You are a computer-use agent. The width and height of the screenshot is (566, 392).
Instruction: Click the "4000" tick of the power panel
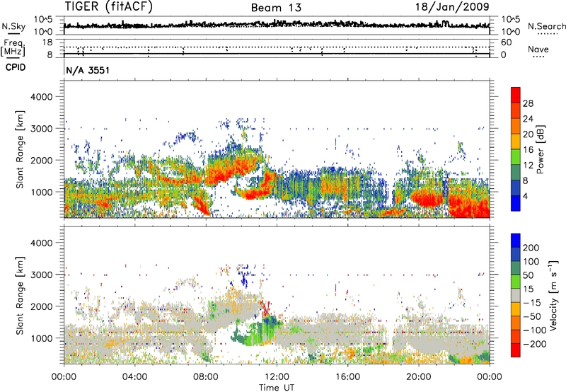click(x=41, y=97)
